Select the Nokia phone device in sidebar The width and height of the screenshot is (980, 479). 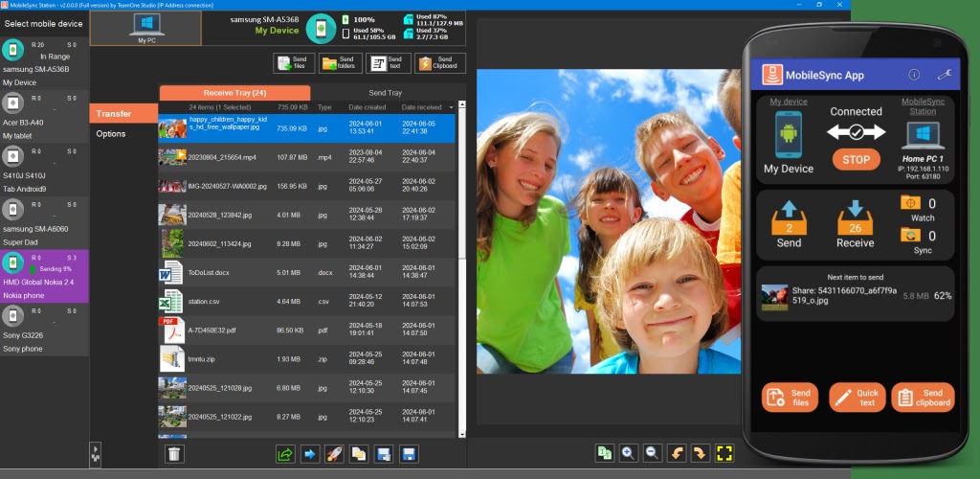[44, 277]
